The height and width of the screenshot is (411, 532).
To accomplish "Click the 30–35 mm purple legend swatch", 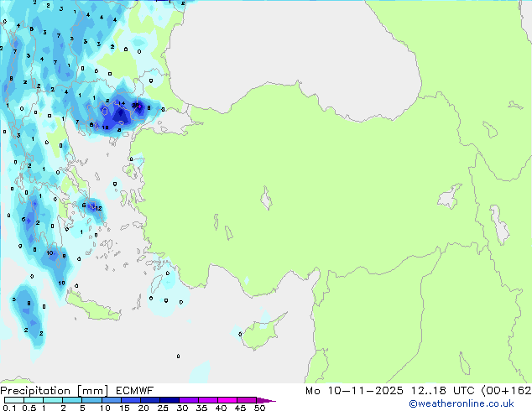I will point(189,400).
